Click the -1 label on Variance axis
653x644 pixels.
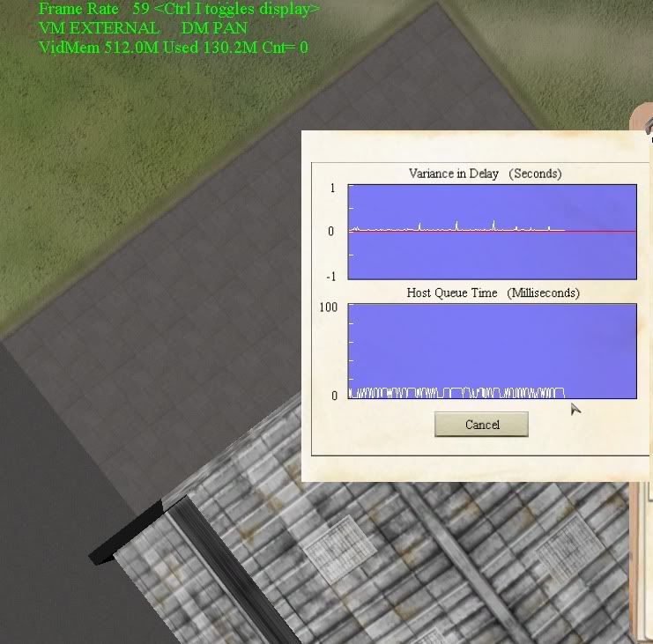click(331, 277)
